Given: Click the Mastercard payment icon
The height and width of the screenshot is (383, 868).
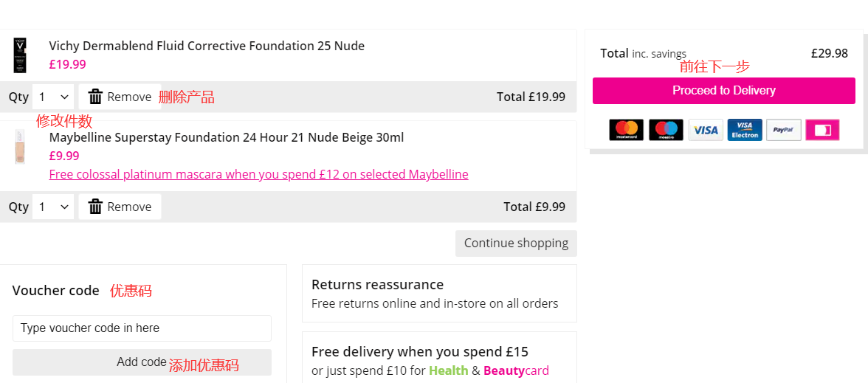Looking at the screenshot, I should [626, 130].
